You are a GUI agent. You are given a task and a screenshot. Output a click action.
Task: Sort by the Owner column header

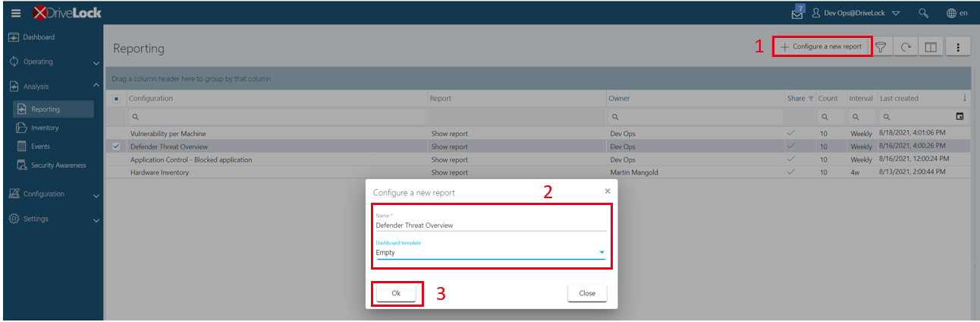click(x=619, y=99)
